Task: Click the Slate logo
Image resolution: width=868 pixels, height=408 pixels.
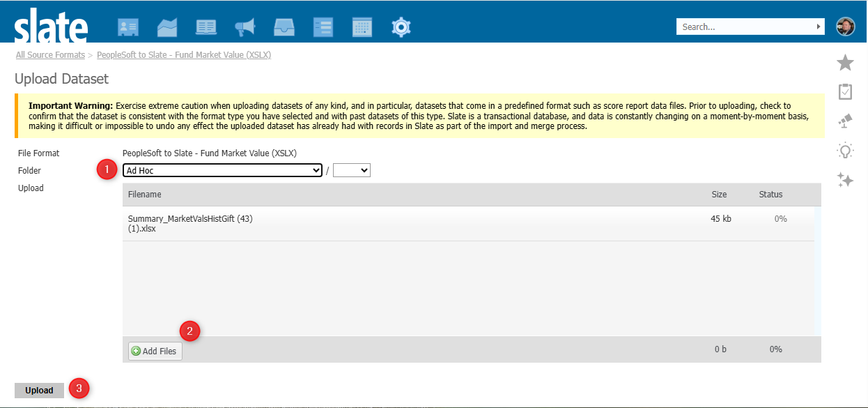Action: click(x=52, y=26)
